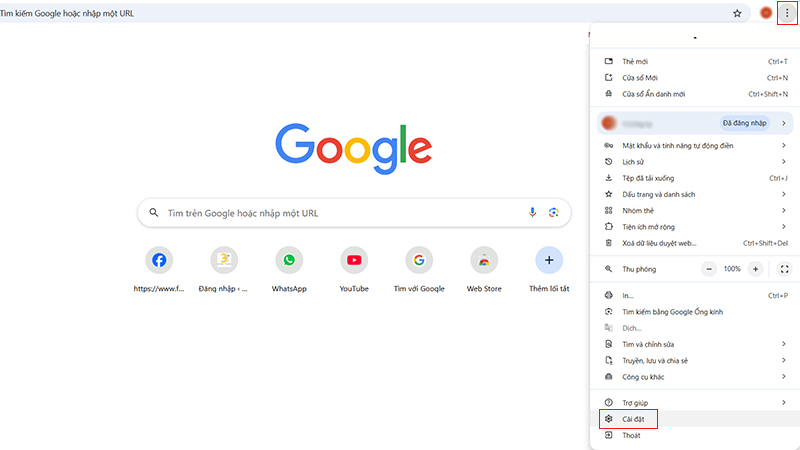Screen dimensions: 800x450
Task: Toggle fullscreen icon in the zoom row
Action: pyautogui.click(x=784, y=269)
